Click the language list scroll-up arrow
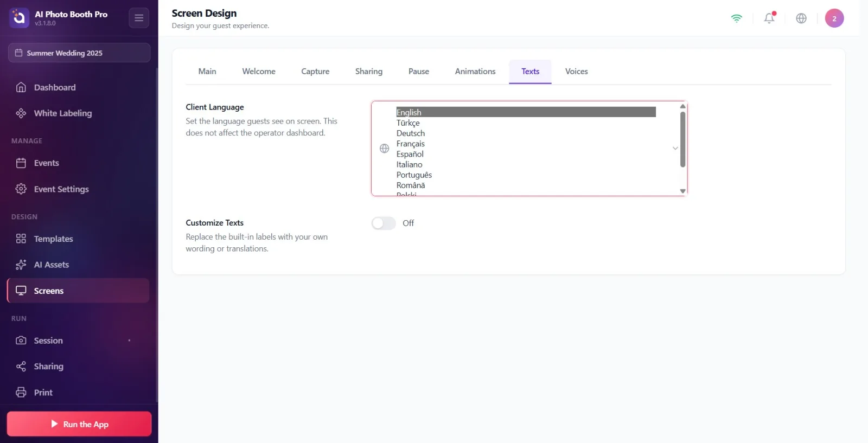This screenshot has height=443, width=868. coord(683,106)
